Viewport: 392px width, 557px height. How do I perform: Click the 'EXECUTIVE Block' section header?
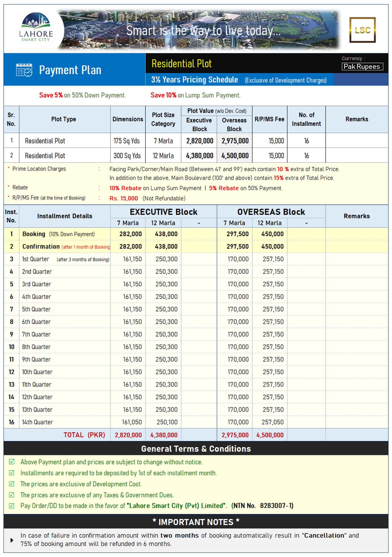[x=164, y=212]
